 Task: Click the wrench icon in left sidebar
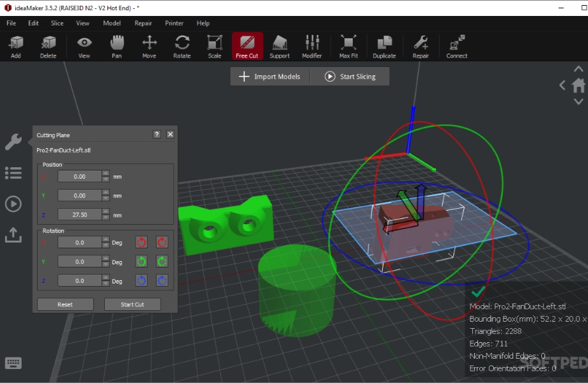(x=13, y=142)
